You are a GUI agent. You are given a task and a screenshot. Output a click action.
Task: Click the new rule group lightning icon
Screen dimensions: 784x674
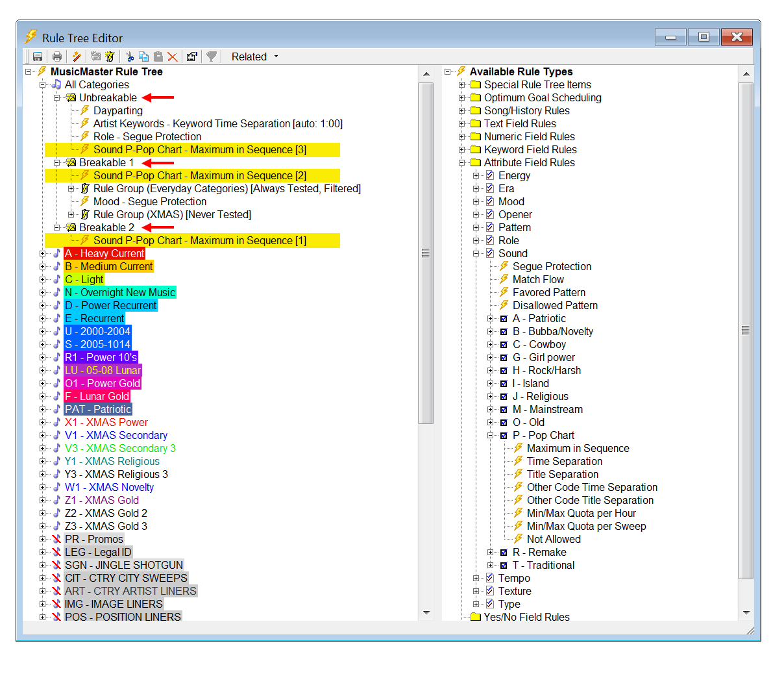point(110,56)
